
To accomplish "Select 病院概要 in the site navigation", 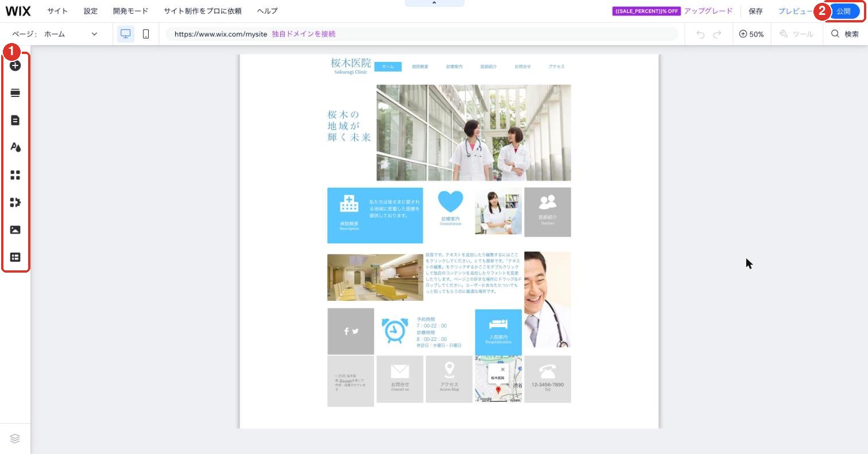I will [x=420, y=67].
